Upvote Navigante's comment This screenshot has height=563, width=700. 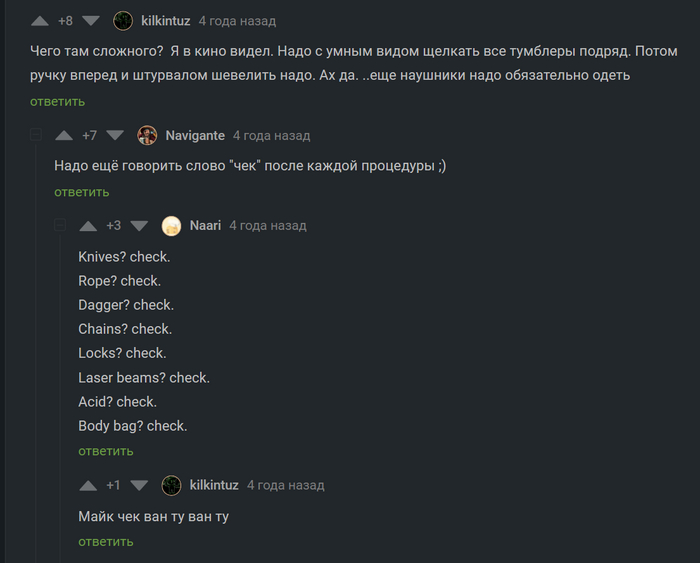[x=64, y=136]
